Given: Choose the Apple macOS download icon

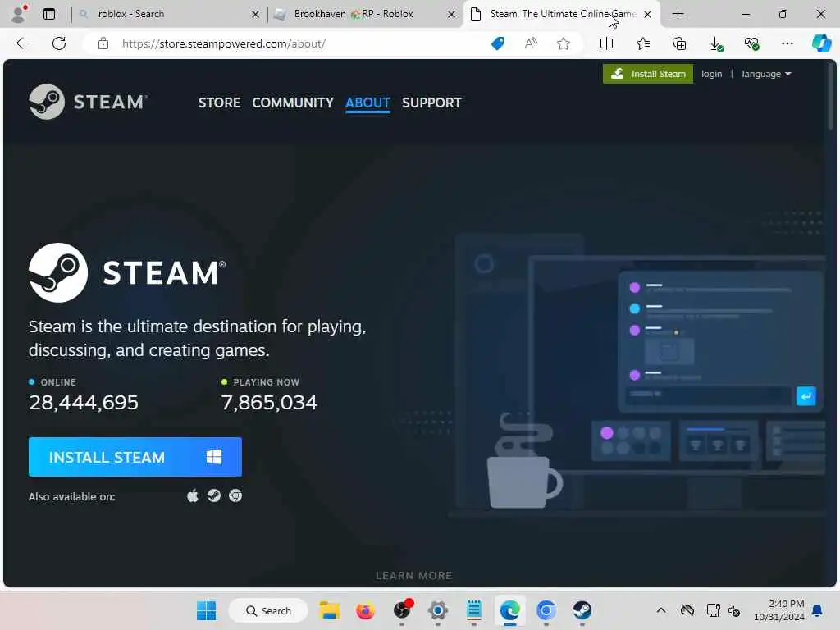Looking at the screenshot, I should (192, 495).
